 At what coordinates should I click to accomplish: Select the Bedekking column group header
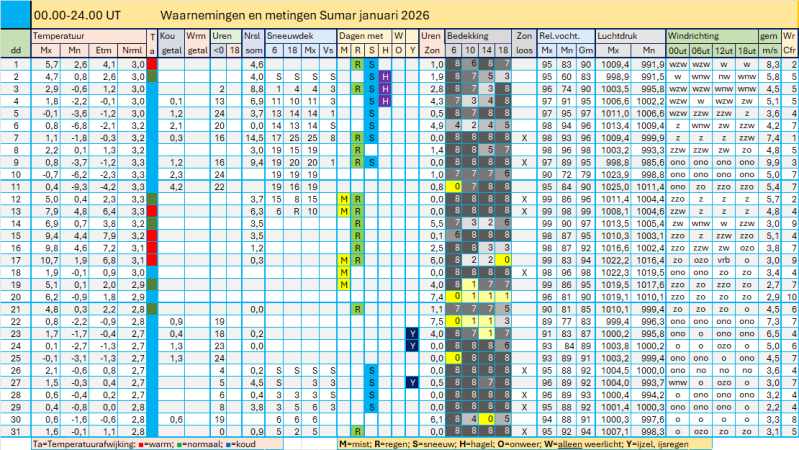(x=468, y=34)
